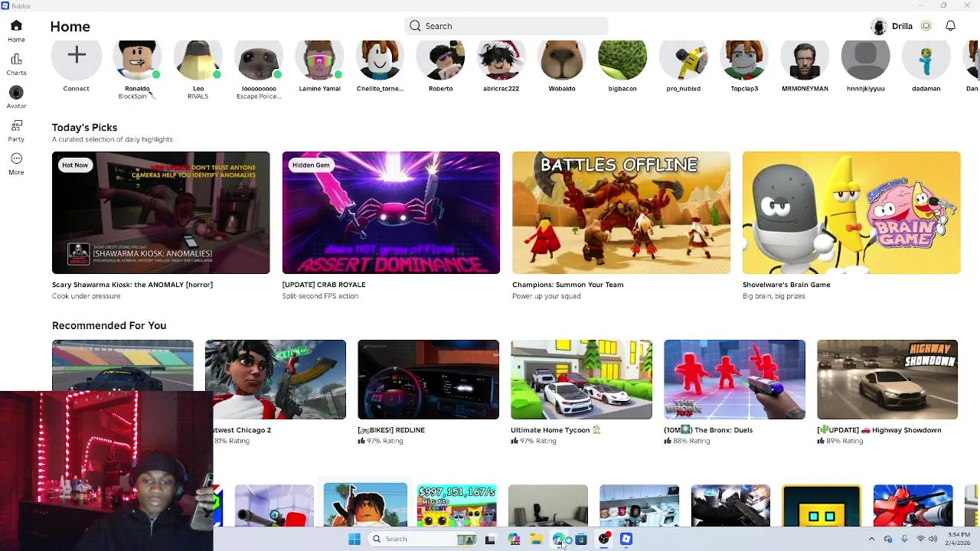Open the yellow square-face game thumbnail

click(x=822, y=505)
